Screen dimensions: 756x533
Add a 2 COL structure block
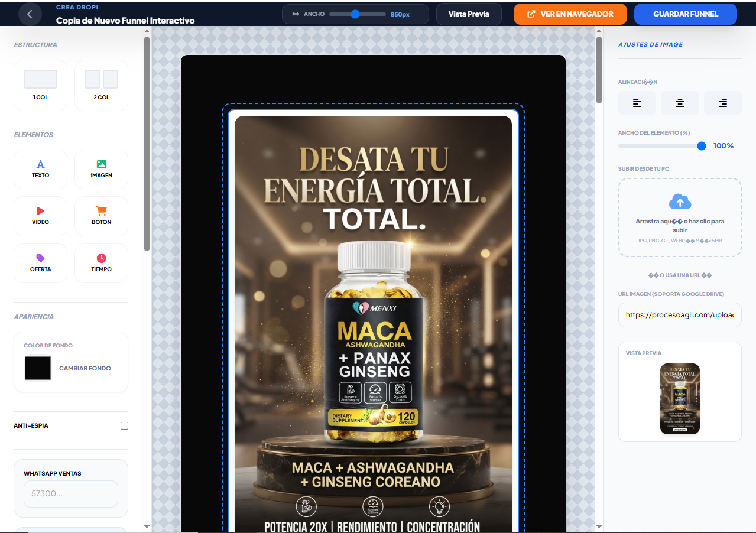click(x=101, y=85)
